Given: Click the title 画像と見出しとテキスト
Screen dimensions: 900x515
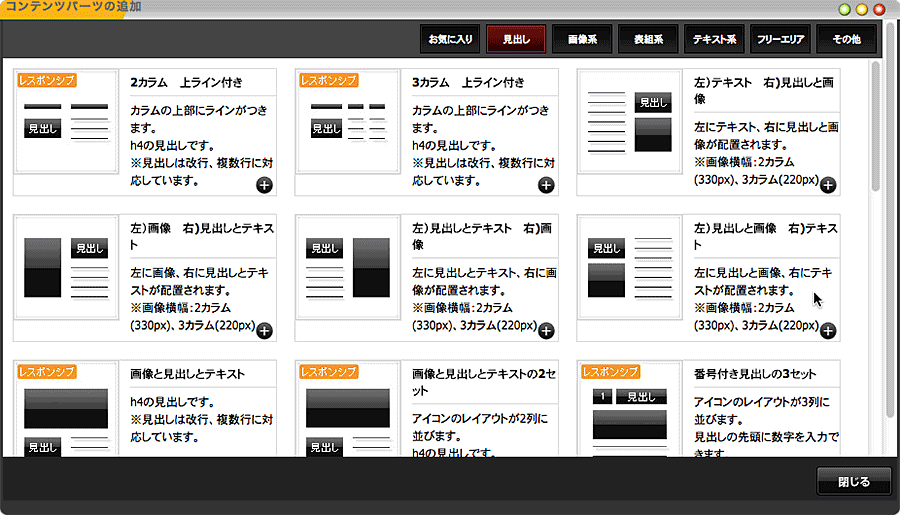Looking at the screenshot, I should pyautogui.click(x=187, y=374).
